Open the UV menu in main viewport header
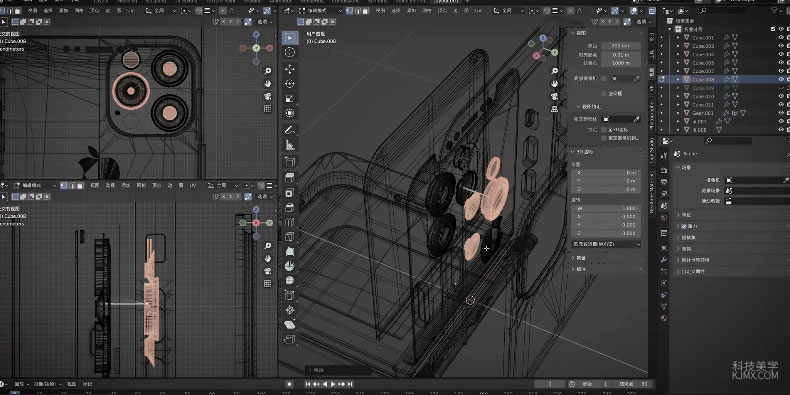The height and width of the screenshot is (395, 790). 478,11
